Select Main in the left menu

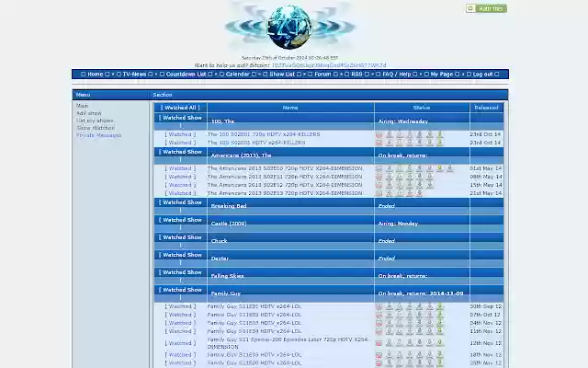(x=82, y=106)
